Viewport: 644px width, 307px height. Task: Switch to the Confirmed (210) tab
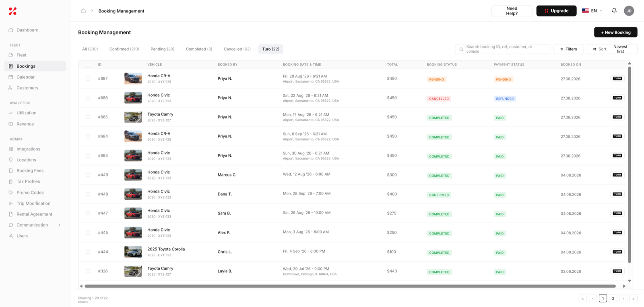click(124, 49)
